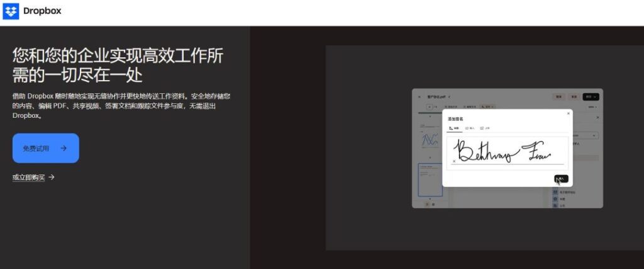
Task: Click the page number field in the toolbar
Action: click(430, 107)
